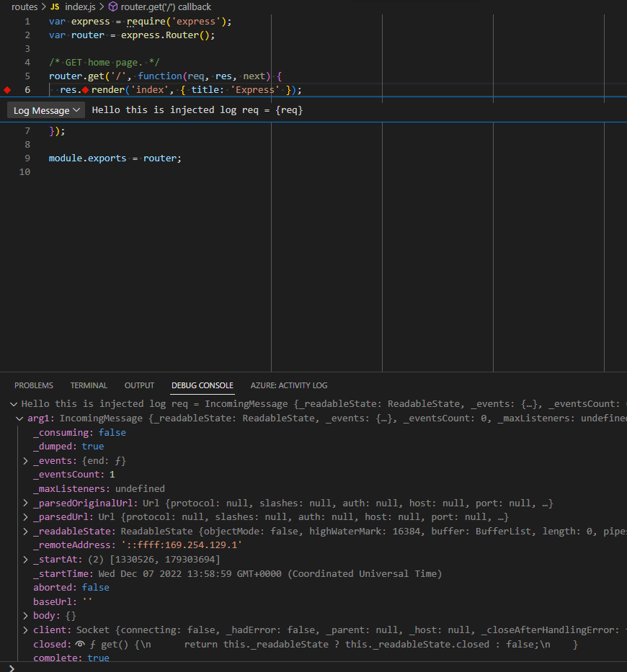Select the DEBUG CONSOLE tab

[203, 385]
